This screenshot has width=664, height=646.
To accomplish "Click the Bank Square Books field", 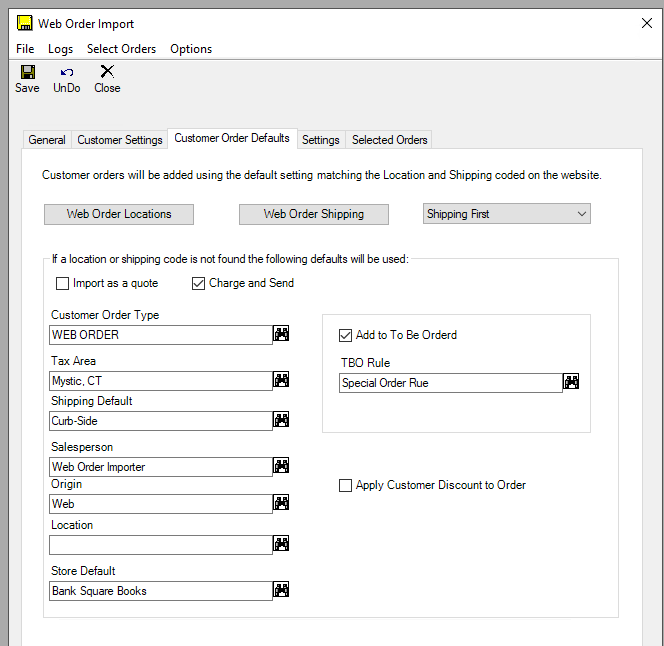I will 161,591.
